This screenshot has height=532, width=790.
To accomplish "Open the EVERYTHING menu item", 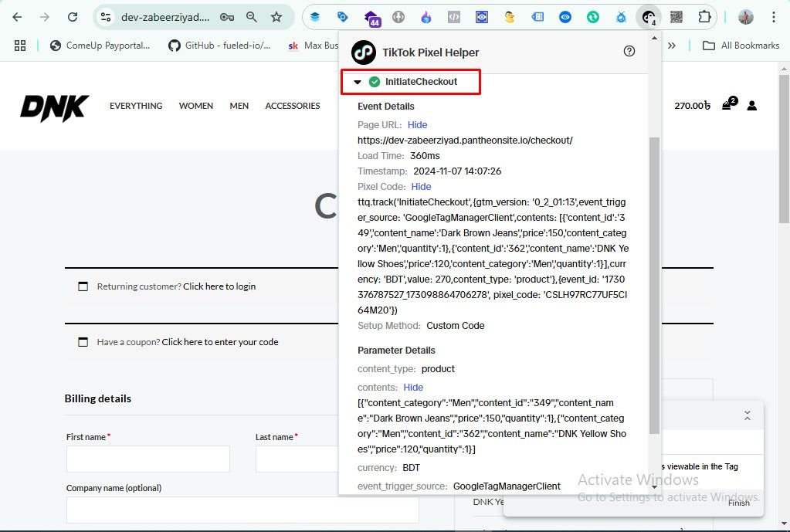I will point(136,106).
